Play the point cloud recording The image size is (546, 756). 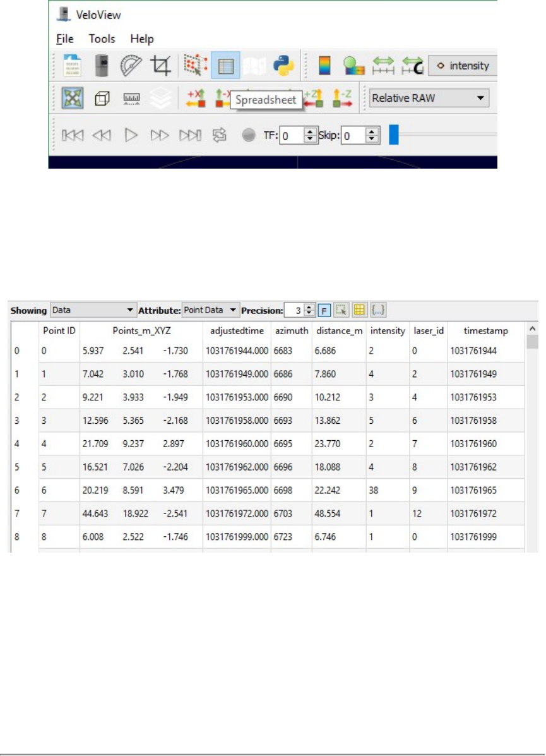131,135
